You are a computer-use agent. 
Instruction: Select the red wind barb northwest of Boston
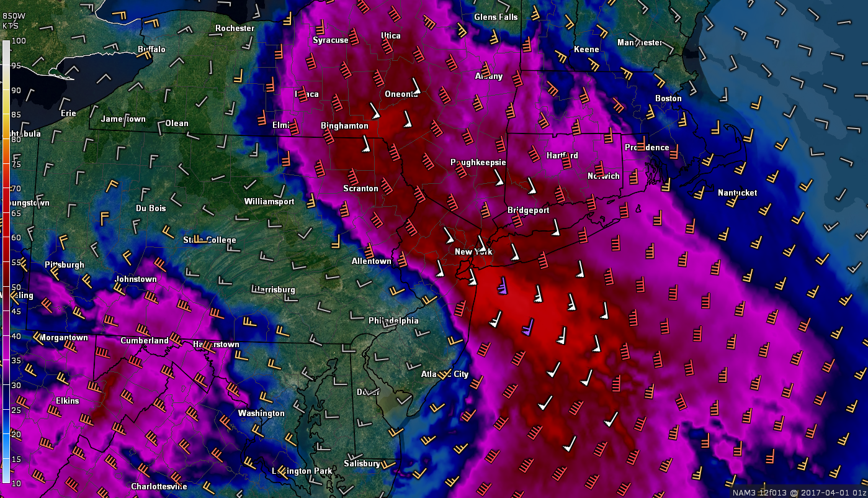618,104
